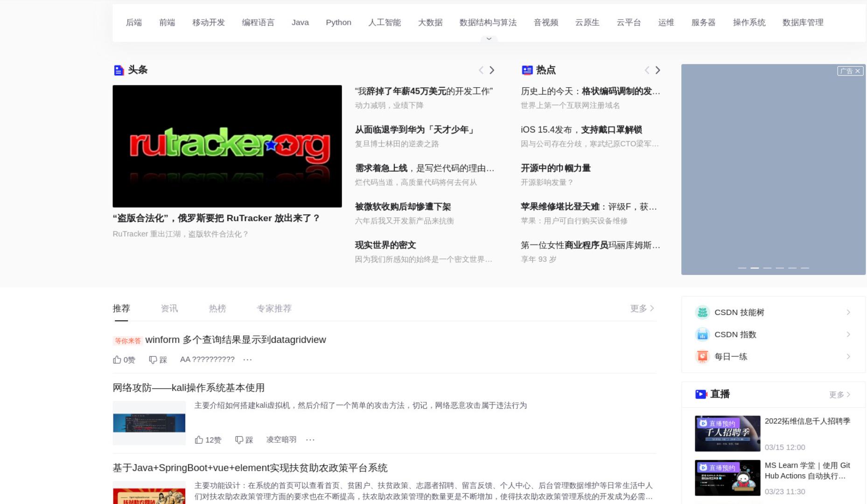
Task: Open more options for kali article
Action: click(x=310, y=440)
